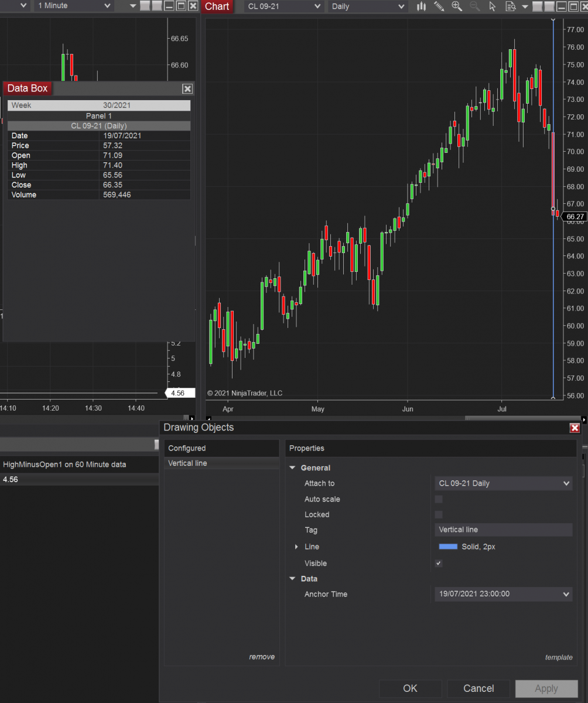Viewport: 588px width, 703px height.
Task: Click the 4.56 value below HighMinusOpen1
Action: point(11,479)
